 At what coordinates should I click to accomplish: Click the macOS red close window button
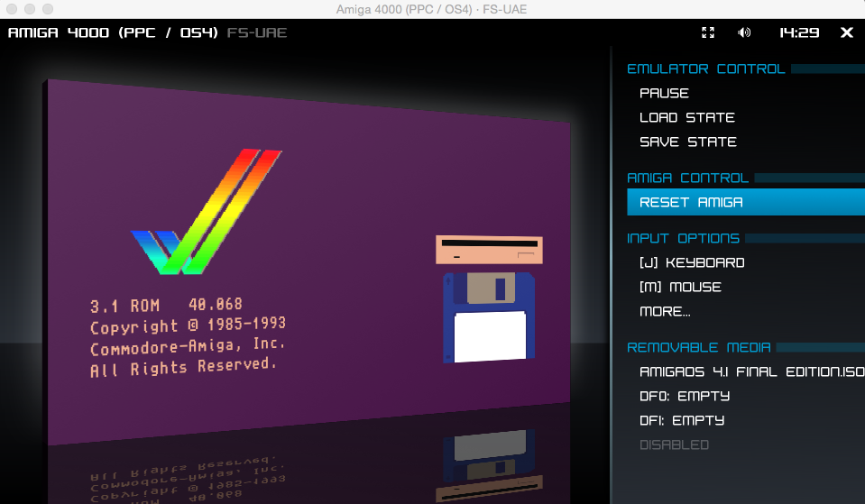12,9
